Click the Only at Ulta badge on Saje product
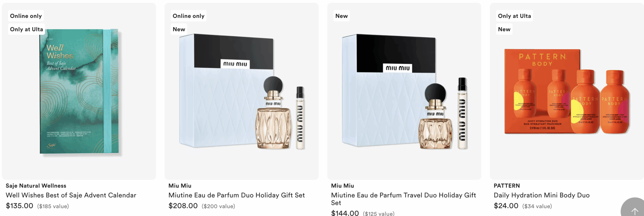 pyautogui.click(x=26, y=29)
